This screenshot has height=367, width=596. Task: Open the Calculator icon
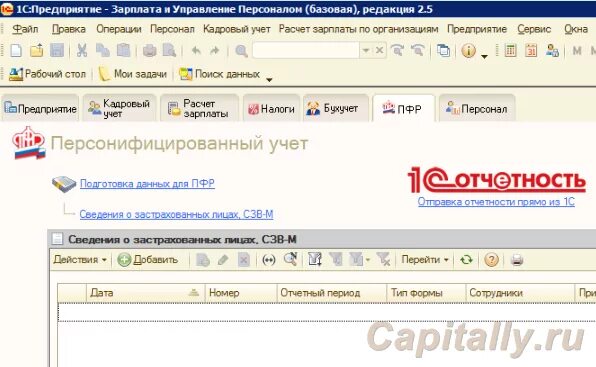coord(510,50)
